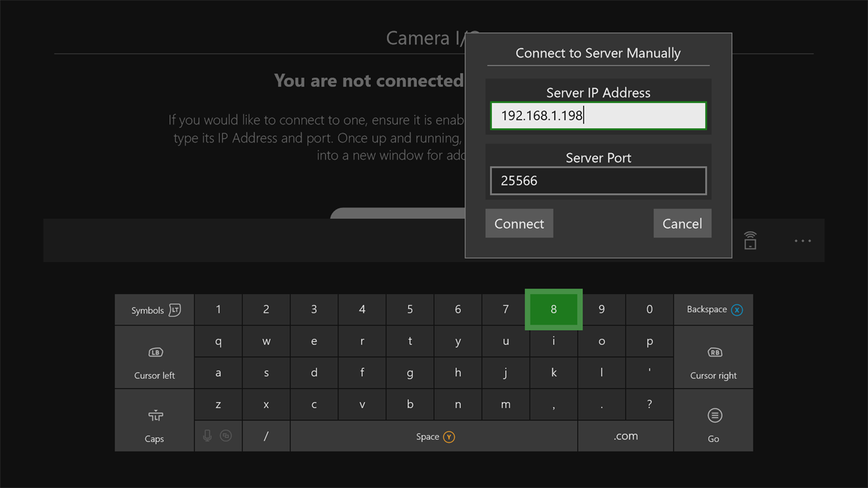Viewport: 868px width, 488px height.
Task: Tap the forward slash key
Action: tap(266, 436)
